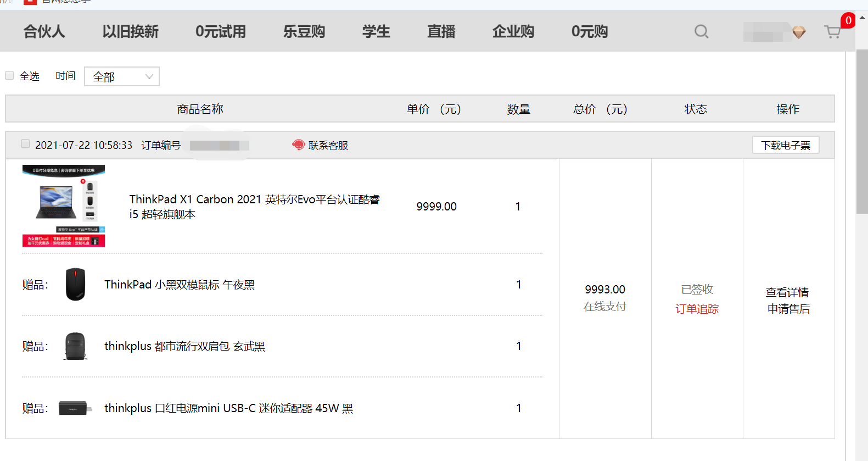
Task: Expand the 时间 filter dropdown showing 全部
Action: (x=122, y=76)
